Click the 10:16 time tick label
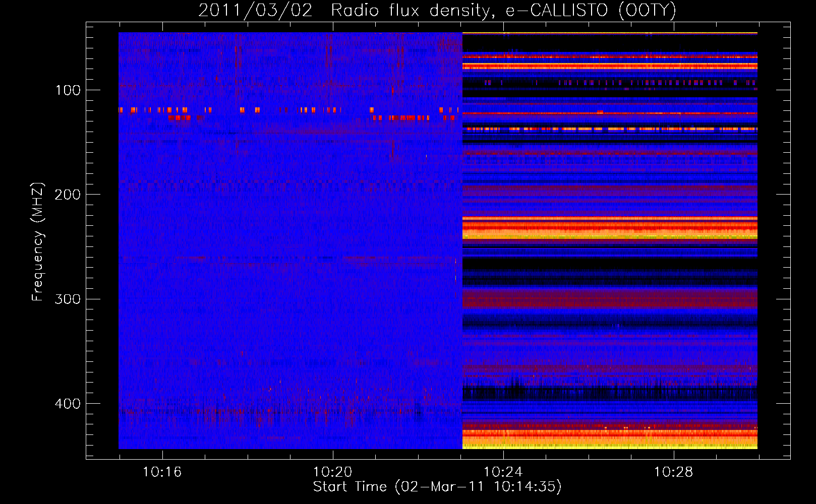The image size is (816, 504). click(162, 472)
